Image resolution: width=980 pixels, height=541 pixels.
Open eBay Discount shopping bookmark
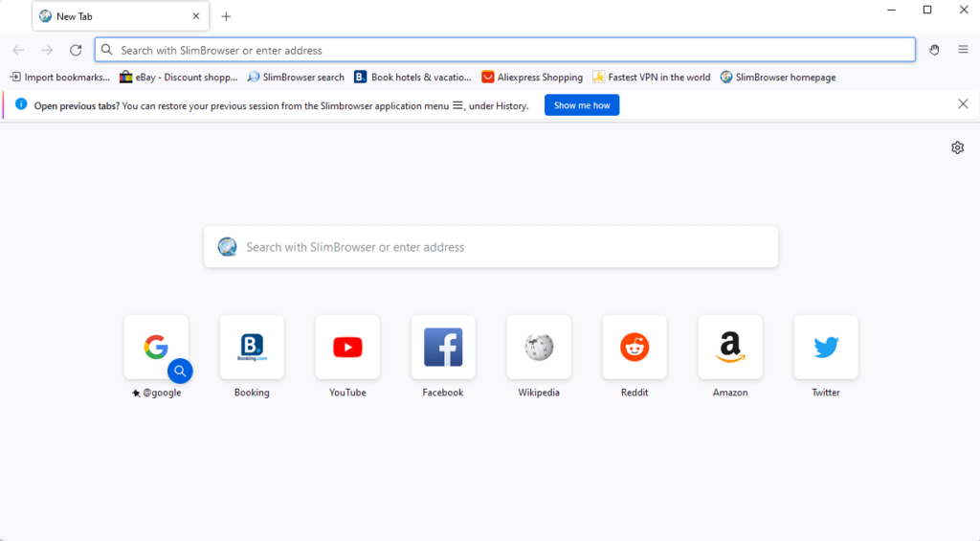coord(179,77)
